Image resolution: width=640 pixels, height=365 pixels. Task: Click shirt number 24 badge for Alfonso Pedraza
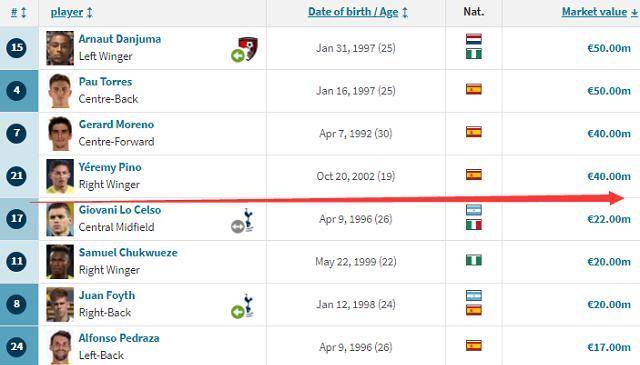(17, 347)
